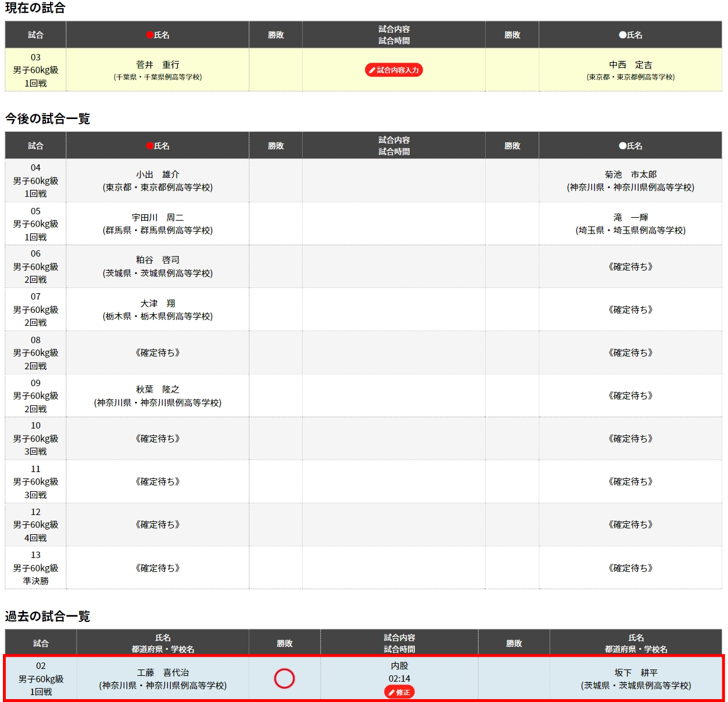Choose 小出 雄介 in the upcoming matches
The width and height of the screenshot is (728, 702).
(x=157, y=175)
